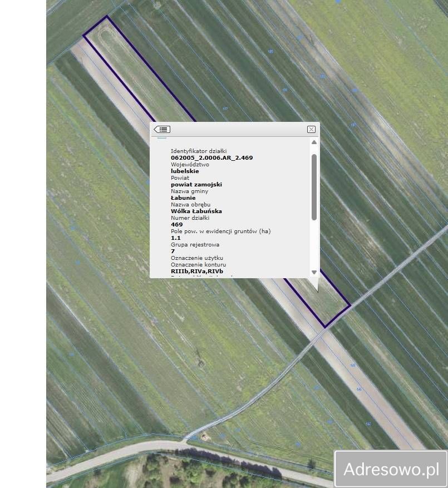Click the scroll down arrow in the popup
Image resolution: width=448 pixels, height=488 pixels.
pos(314,272)
